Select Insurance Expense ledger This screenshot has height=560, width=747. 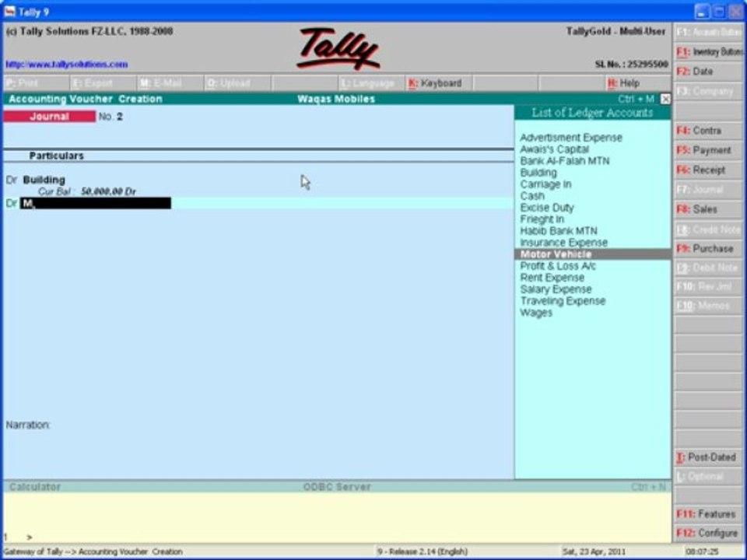[x=563, y=243]
